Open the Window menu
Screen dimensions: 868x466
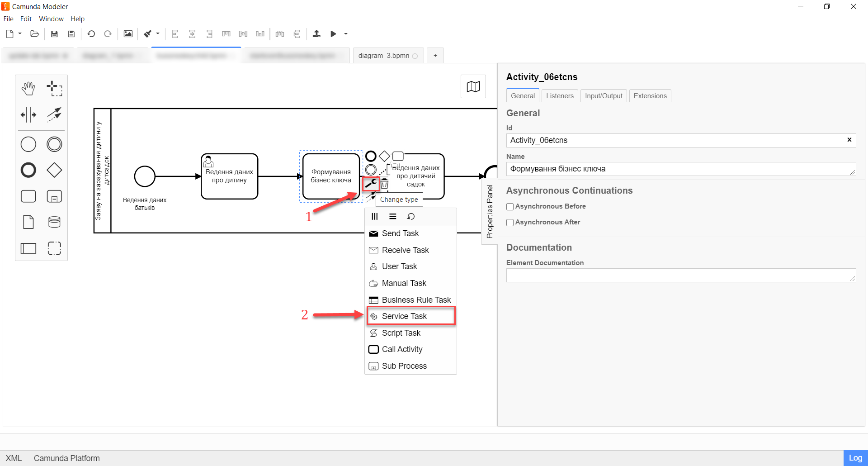coord(51,19)
